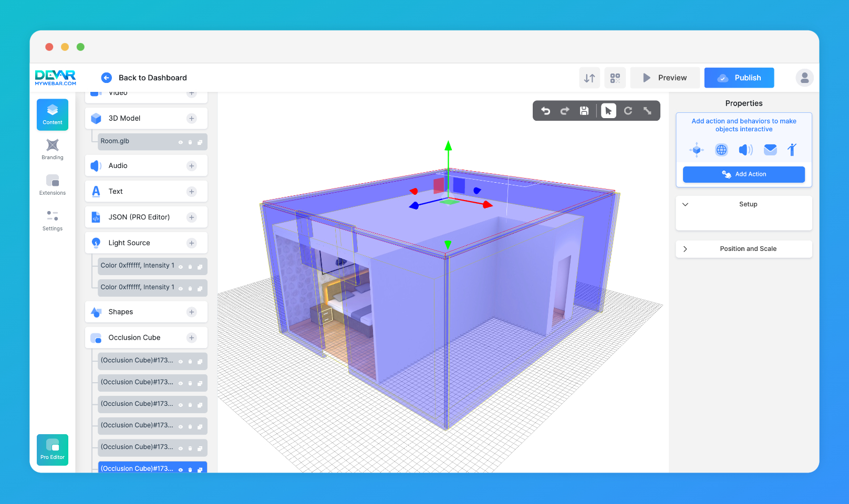Open the Extensions section in the left sidebar
Screen dimensions: 849x504
point(52,184)
